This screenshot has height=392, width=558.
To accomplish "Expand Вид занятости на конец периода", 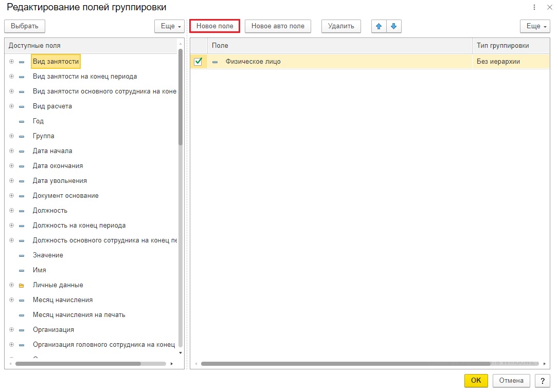I will (11, 77).
